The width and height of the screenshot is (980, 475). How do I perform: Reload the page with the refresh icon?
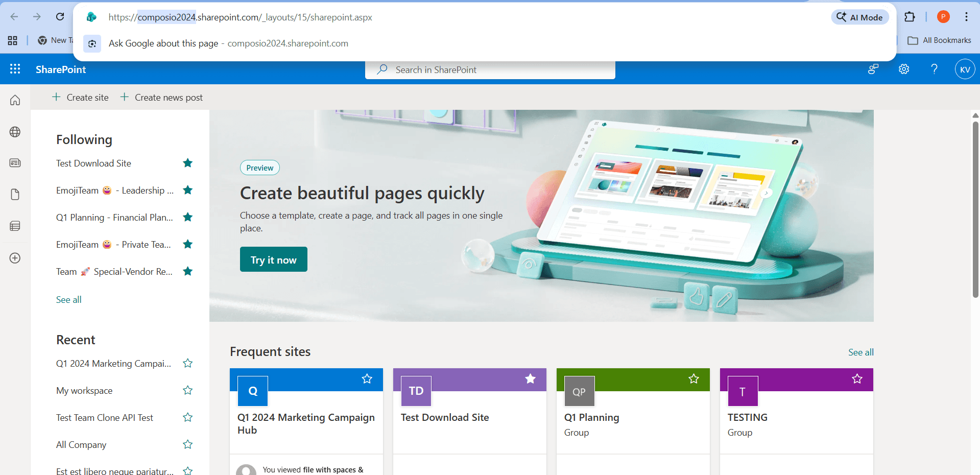pos(60,17)
